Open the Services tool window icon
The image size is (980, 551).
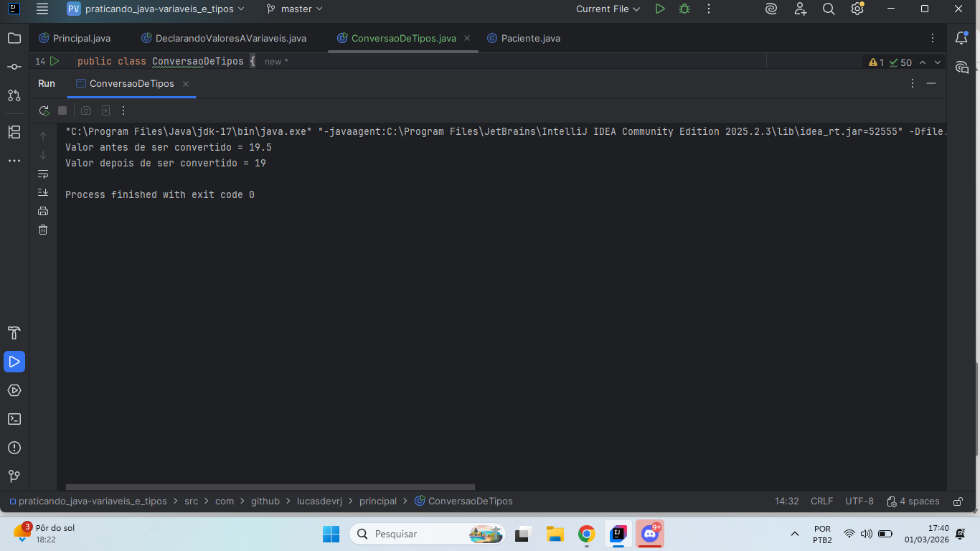click(14, 390)
